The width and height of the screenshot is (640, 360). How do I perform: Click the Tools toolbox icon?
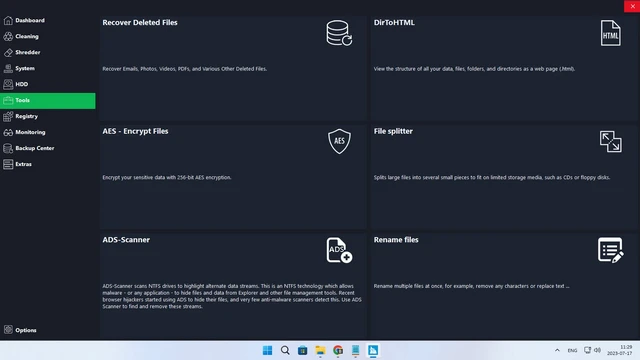click(x=8, y=100)
